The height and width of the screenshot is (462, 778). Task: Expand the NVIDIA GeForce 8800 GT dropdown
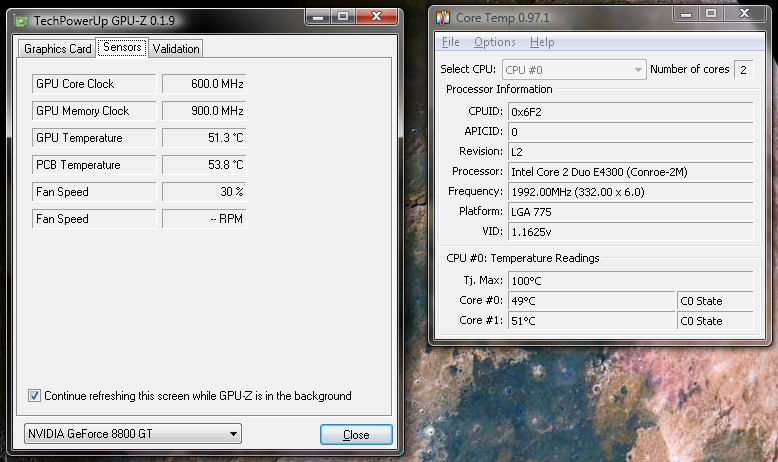[x=132, y=433]
